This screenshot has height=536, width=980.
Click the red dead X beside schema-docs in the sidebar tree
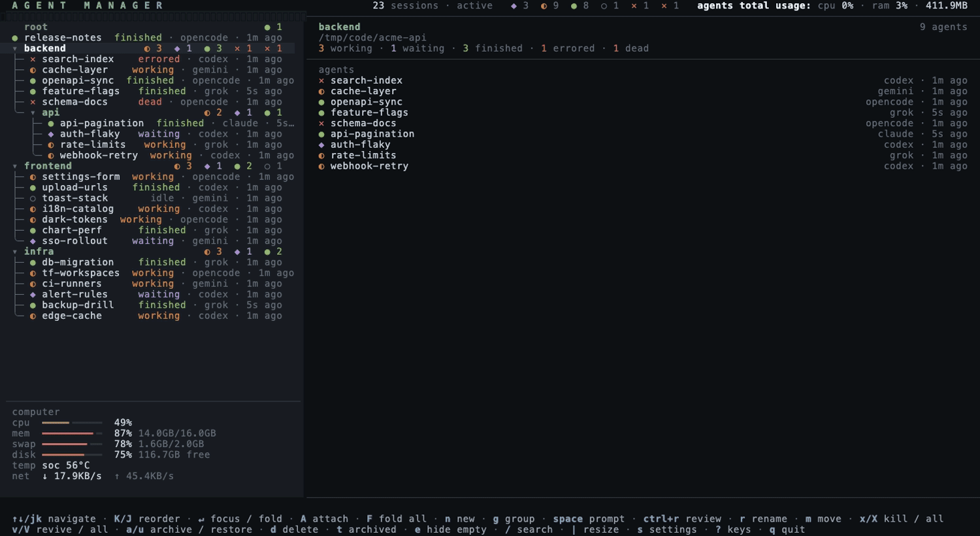pyautogui.click(x=33, y=102)
